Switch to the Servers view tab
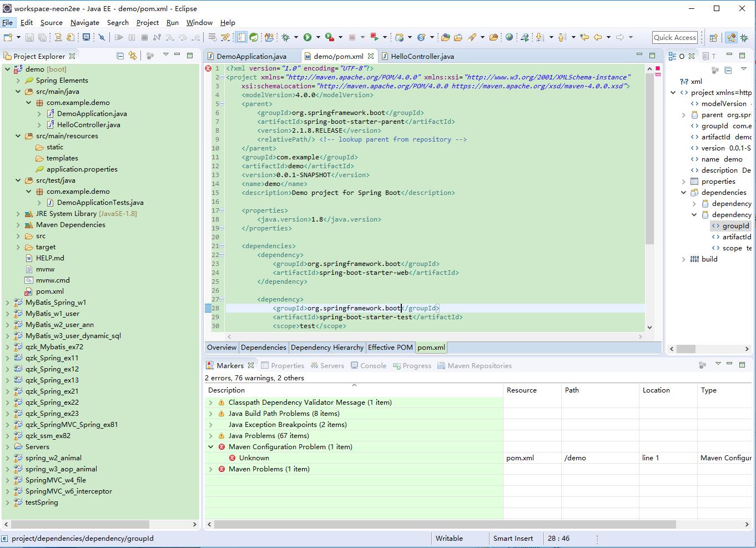756x548 pixels. pyautogui.click(x=327, y=365)
